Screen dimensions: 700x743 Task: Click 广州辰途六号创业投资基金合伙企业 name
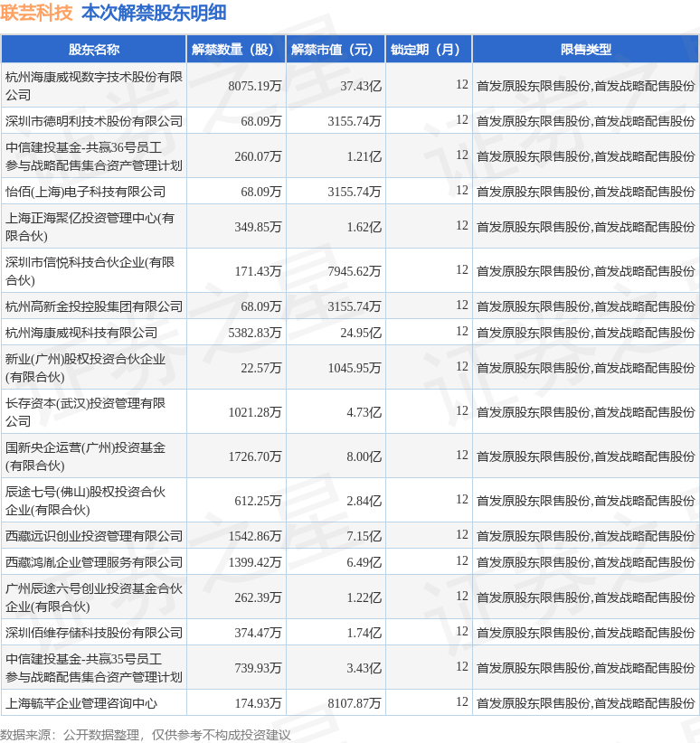[94, 597]
